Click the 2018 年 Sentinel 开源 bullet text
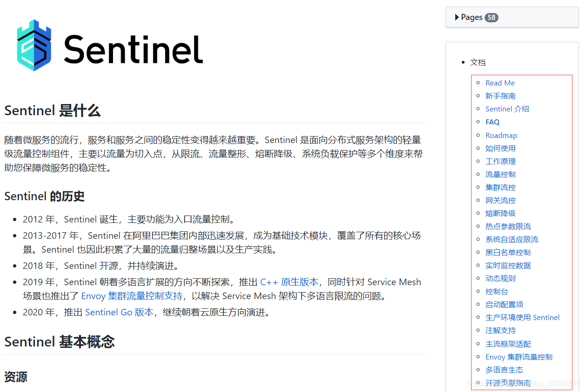This screenshot has height=392, width=585. point(101,266)
